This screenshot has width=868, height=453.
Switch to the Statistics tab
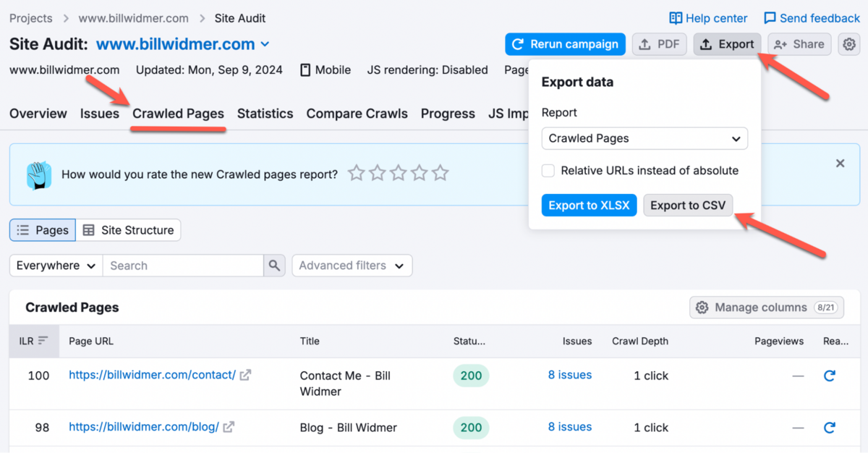(265, 114)
